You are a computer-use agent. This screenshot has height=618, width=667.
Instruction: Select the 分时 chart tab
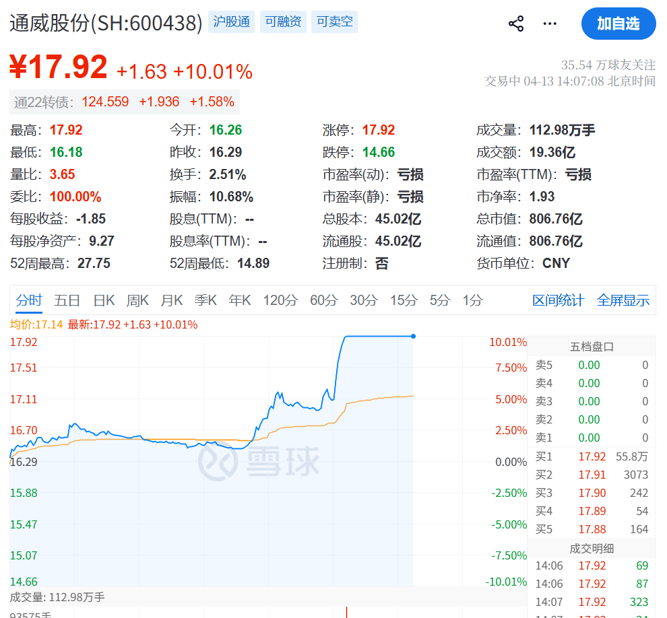pyautogui.click(x=29, y=300)
